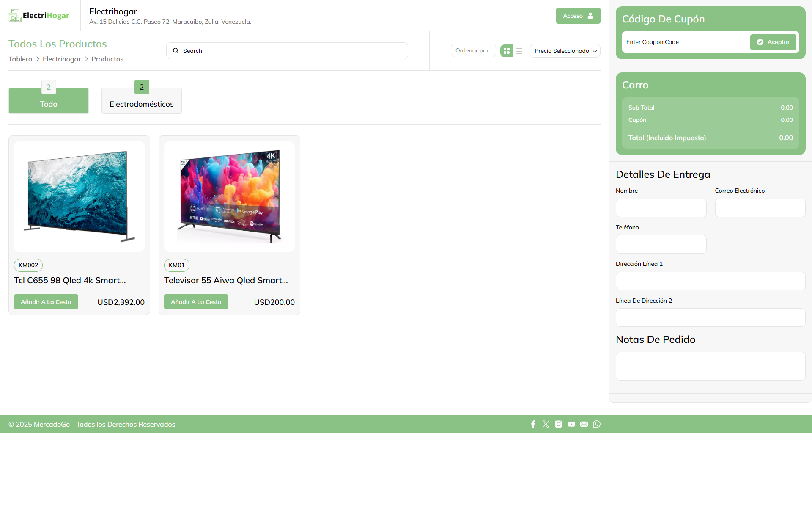This screenshot has height=508, width=812.
Task: Click the Ordenar por label
Action: pos(473,50)
